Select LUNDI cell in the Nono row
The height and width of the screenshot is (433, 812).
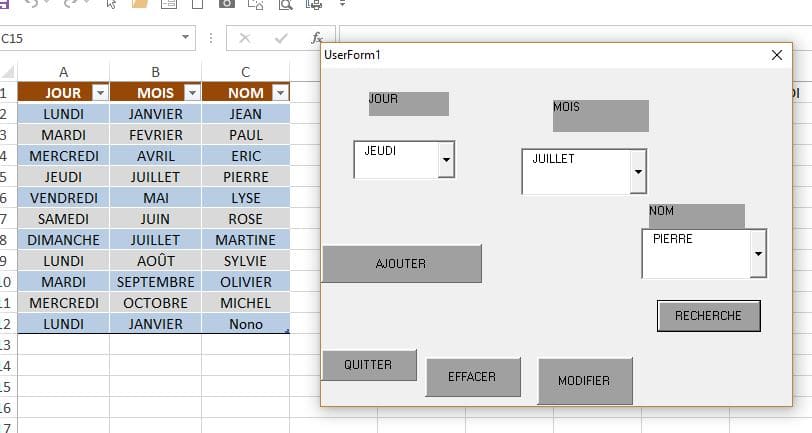click(x=63, y=324)
